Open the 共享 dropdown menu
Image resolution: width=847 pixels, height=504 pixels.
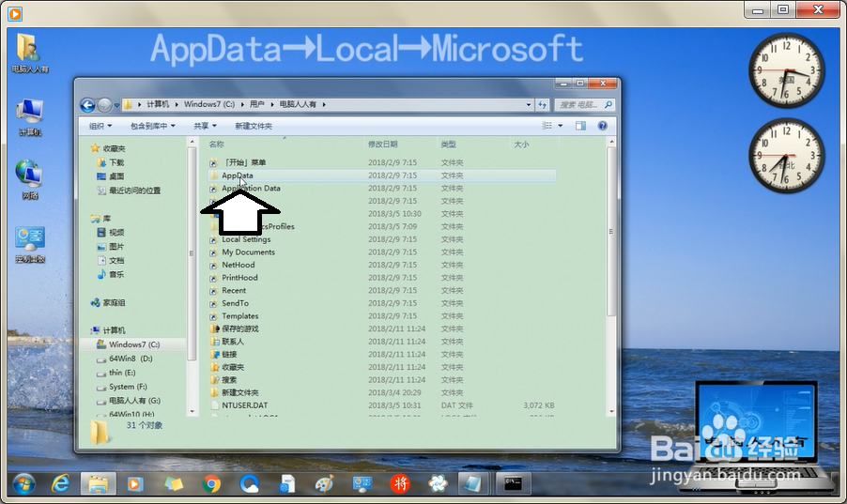205,126
